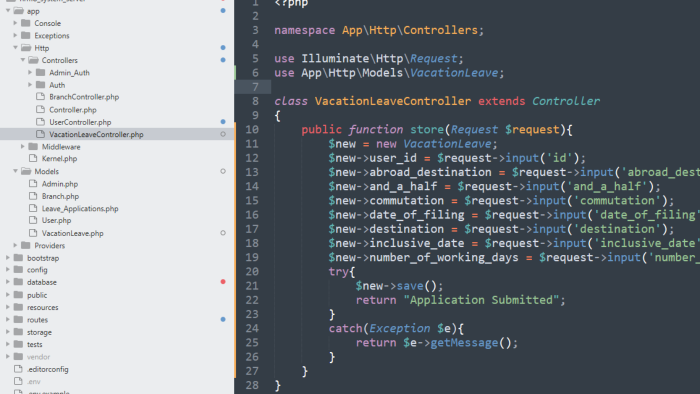The image size is (700, 394).
Task: Open the .env file
Action: (x=33, y=382)
